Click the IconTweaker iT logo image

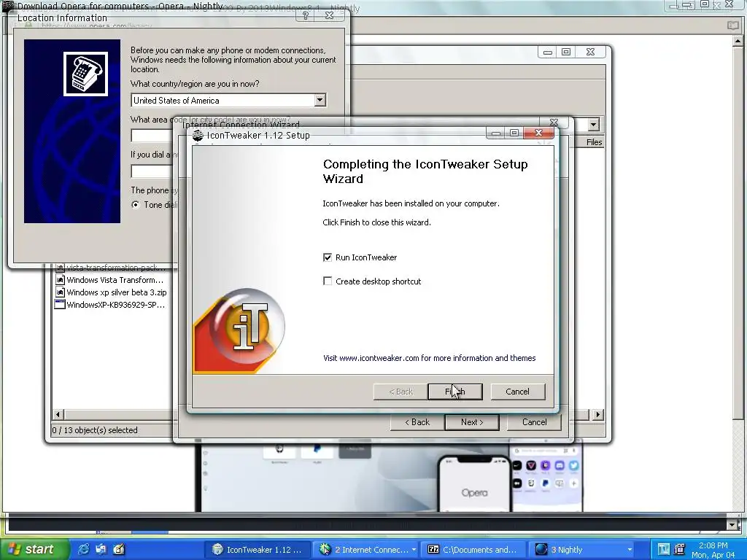click(248, 326)
